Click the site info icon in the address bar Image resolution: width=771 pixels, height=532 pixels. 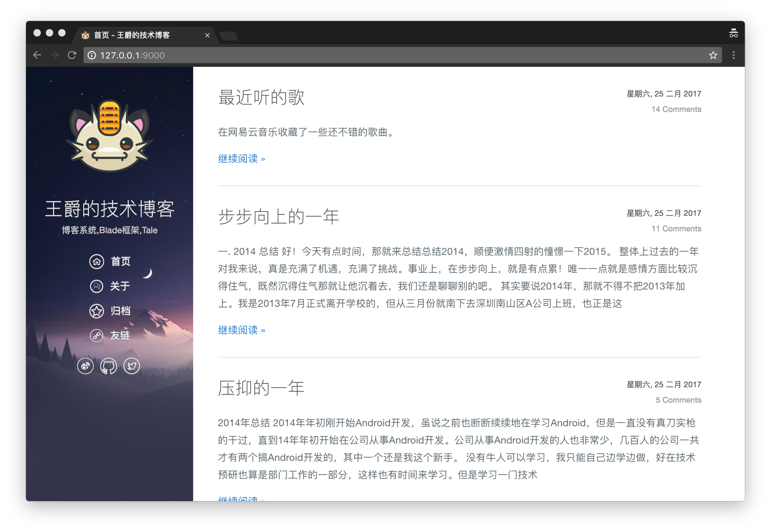[x=92, y=55]
